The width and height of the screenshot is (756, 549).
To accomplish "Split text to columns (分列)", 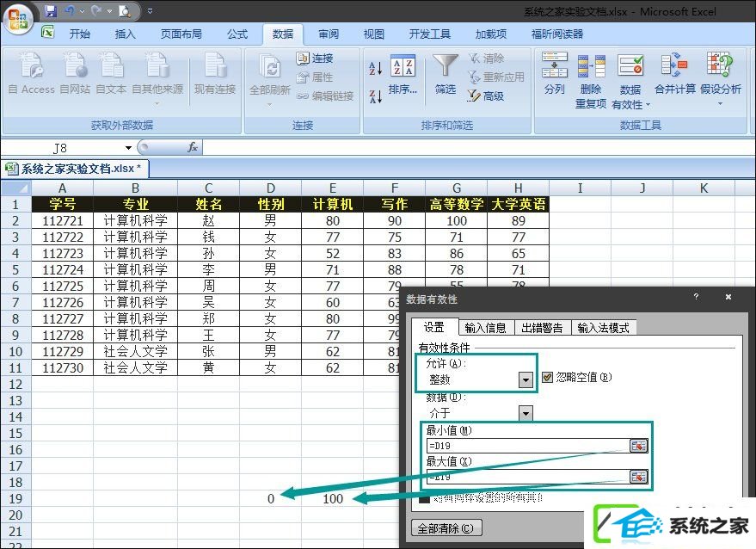I will click(x=555, y=74).
